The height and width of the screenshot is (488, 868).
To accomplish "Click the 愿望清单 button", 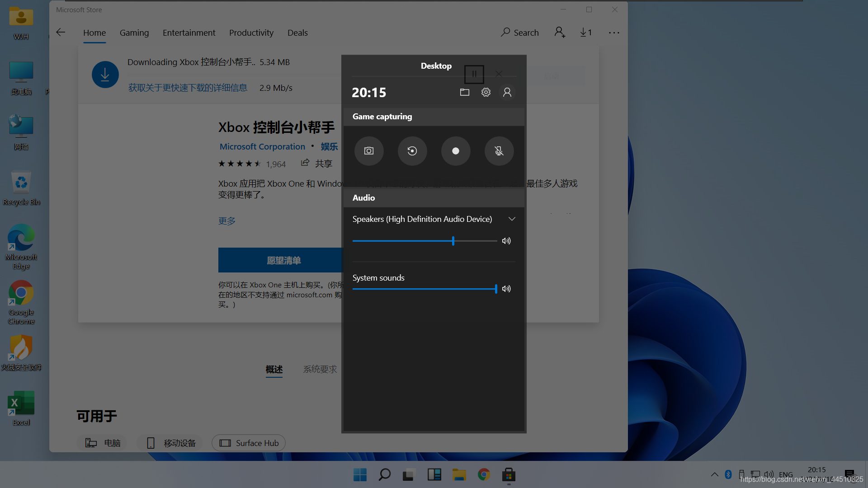I will [283, 260].
